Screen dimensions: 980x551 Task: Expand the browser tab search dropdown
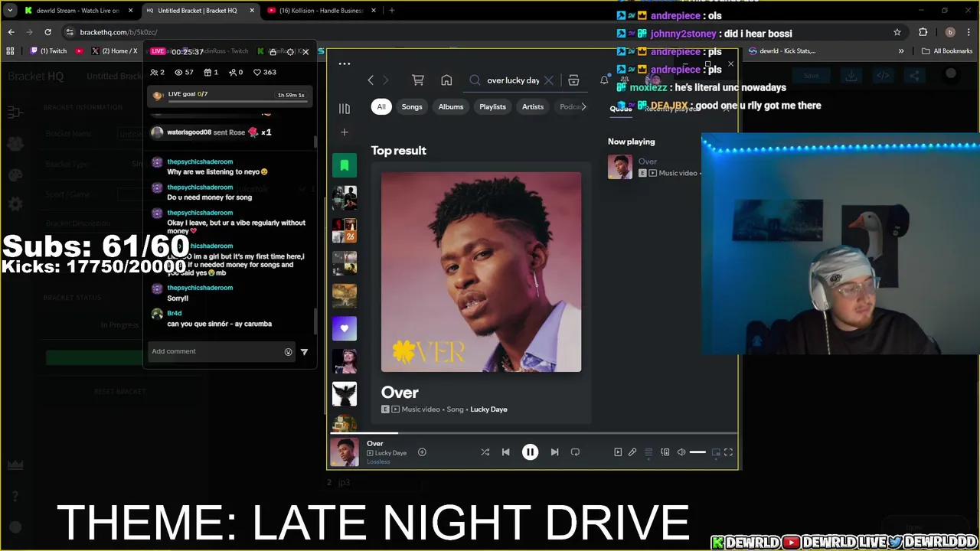point(9,11)
